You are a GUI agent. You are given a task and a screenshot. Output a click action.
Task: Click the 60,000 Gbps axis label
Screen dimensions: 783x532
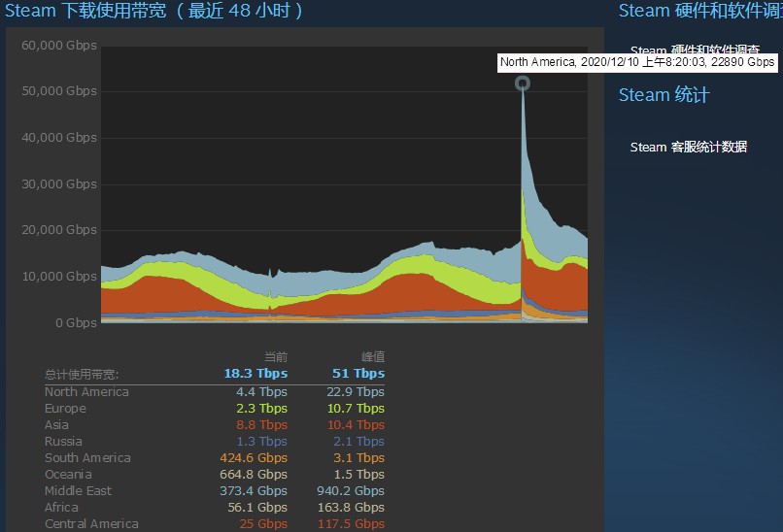pos(59,45)
